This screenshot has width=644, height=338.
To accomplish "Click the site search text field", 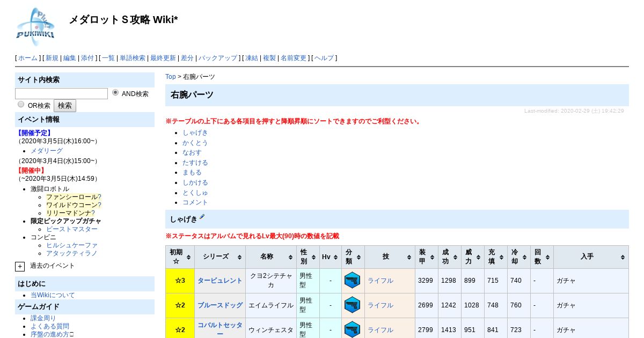I will pos(61,94).
